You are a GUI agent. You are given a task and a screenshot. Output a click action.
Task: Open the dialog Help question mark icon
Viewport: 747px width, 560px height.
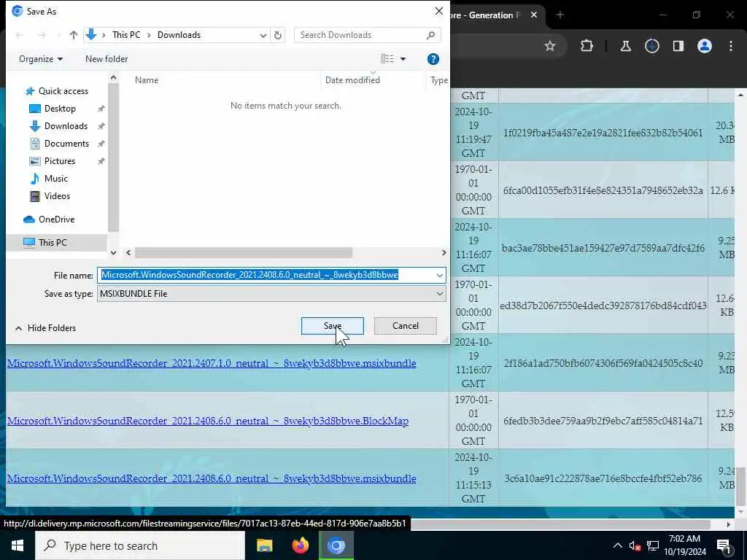(433, 59)
